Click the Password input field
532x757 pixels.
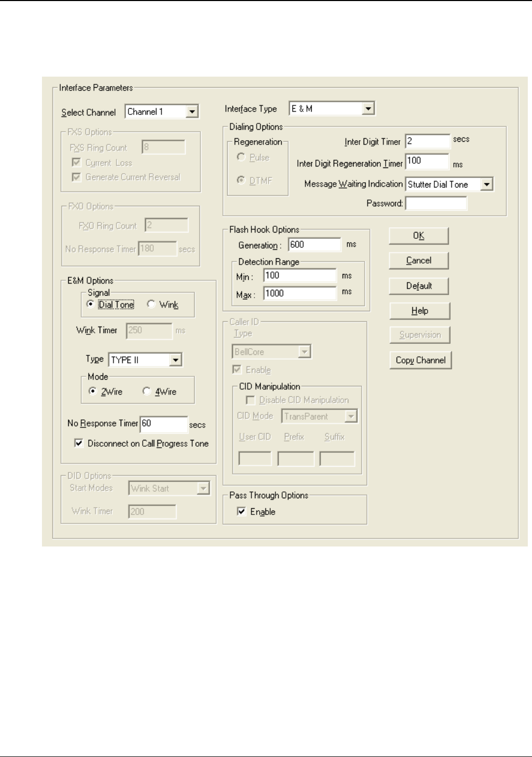coord(436,203)
